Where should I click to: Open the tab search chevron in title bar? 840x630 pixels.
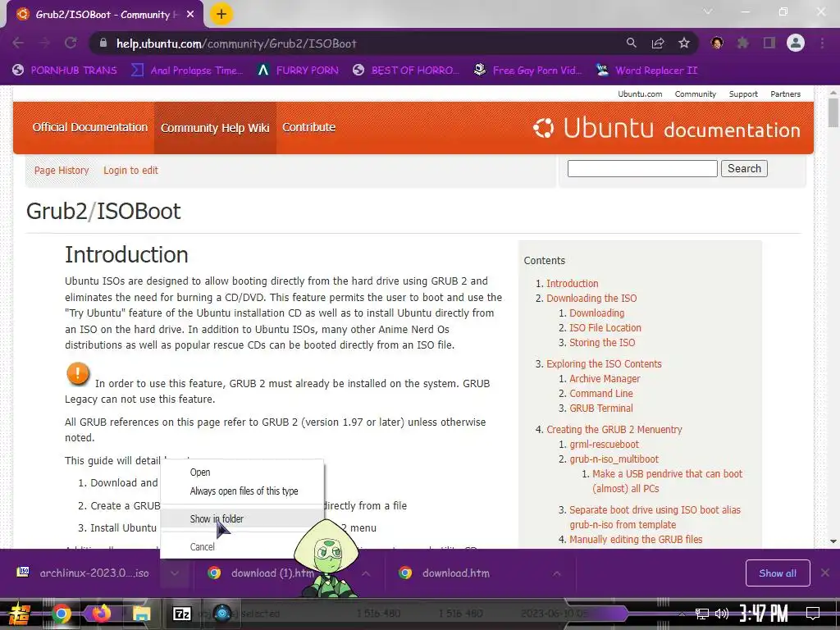[708, 11]
